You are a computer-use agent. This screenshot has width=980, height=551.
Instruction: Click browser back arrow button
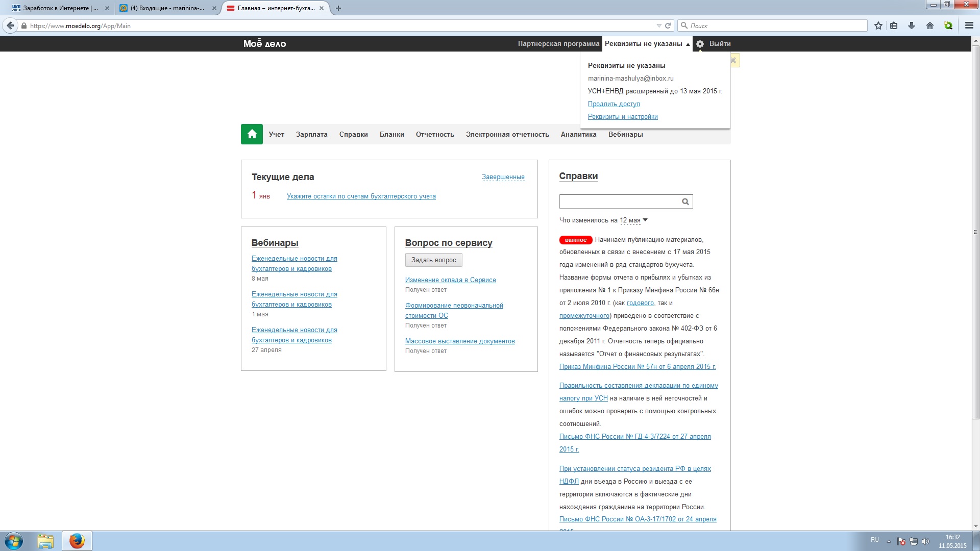(10, 26)
